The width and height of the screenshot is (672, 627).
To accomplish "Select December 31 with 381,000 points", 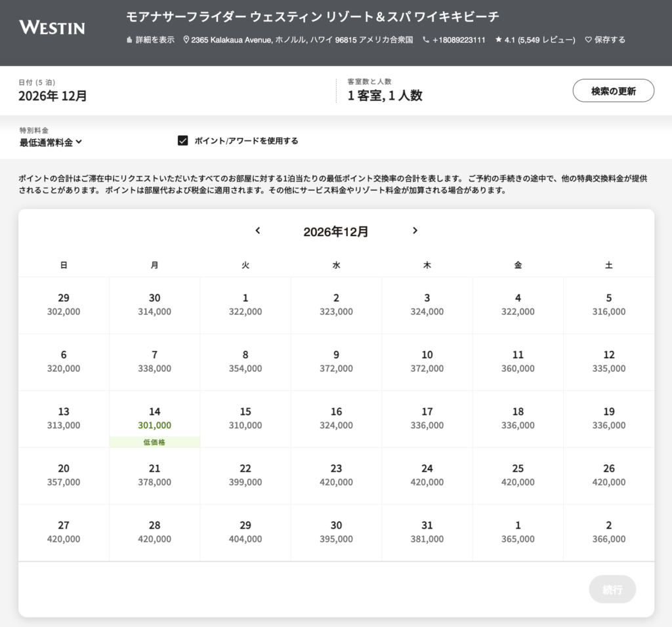I will click(x=427, y=533).
